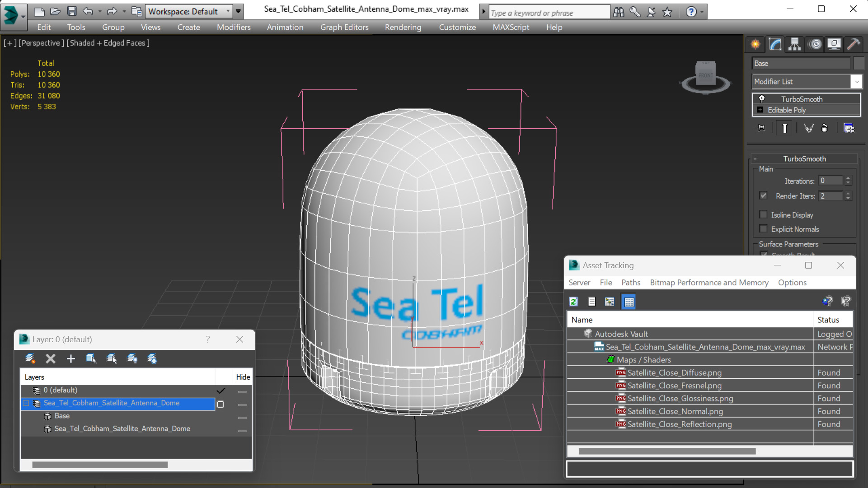This screenshot has height=488, width=868.
Task: Open the Motion command panel tab
Action: (x=815, y=44)
